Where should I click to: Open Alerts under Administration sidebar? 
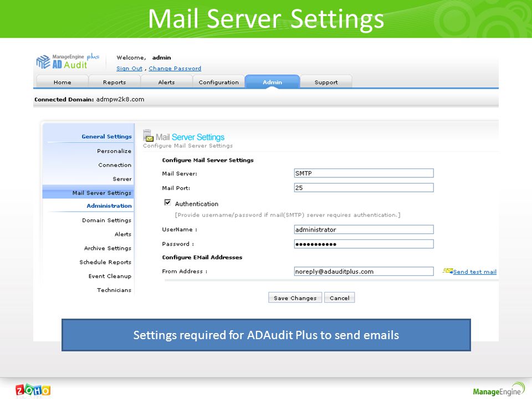tap(123, 234)
